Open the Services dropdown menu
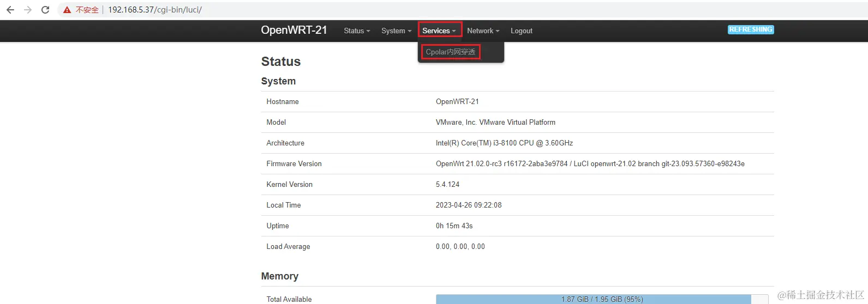This screenshot has width=868, height=304. click(439, 31)
